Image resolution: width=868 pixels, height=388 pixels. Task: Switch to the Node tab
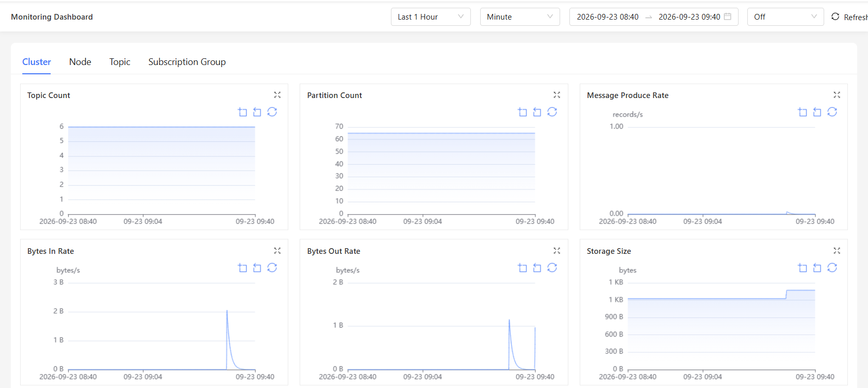80,62
